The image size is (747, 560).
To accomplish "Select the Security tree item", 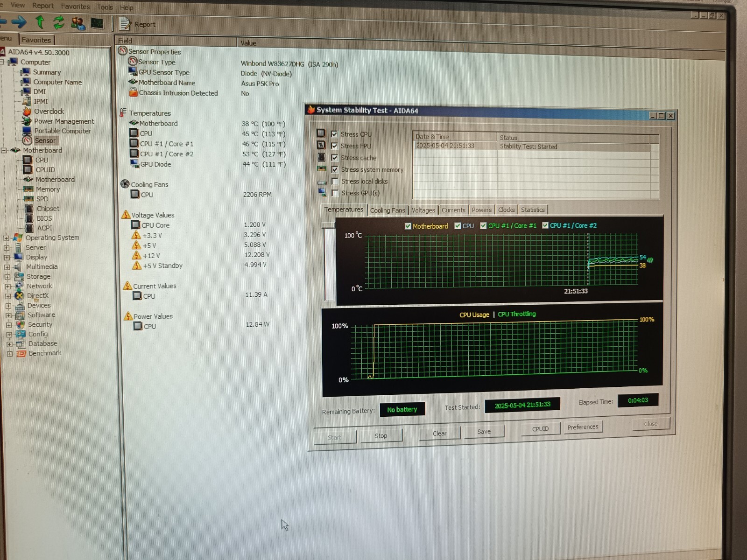I will (40, 325).
